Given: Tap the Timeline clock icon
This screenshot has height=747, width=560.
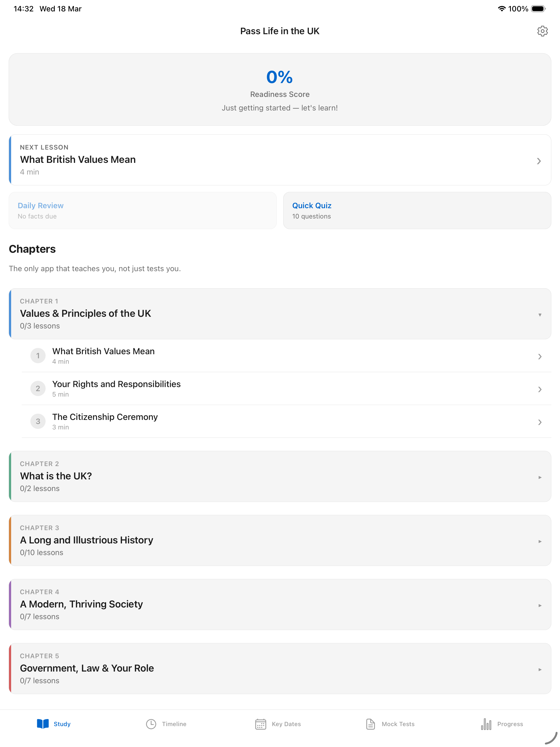Looking at the screenshot, I should pos(151,724).
